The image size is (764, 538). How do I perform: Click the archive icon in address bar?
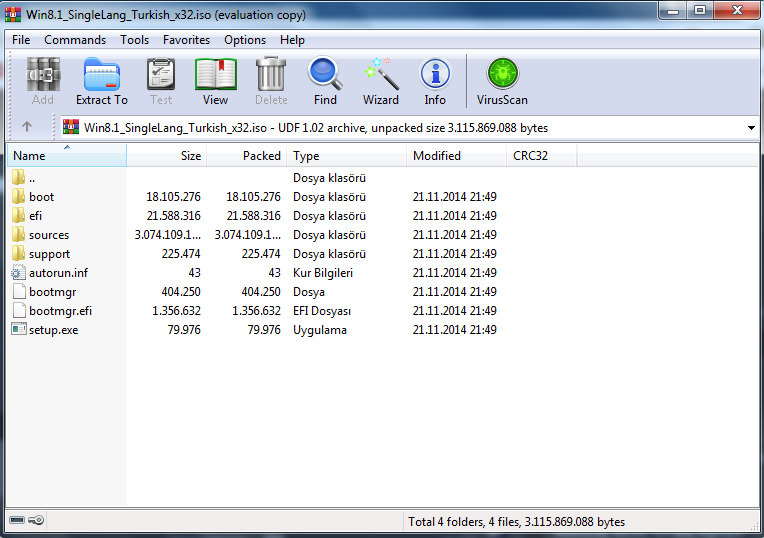tap(71, 127)
